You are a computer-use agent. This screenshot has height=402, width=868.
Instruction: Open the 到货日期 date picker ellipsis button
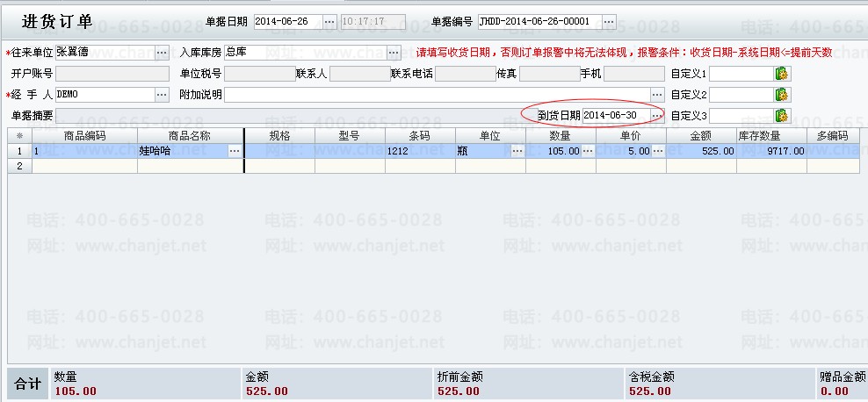tap(656, 116)
